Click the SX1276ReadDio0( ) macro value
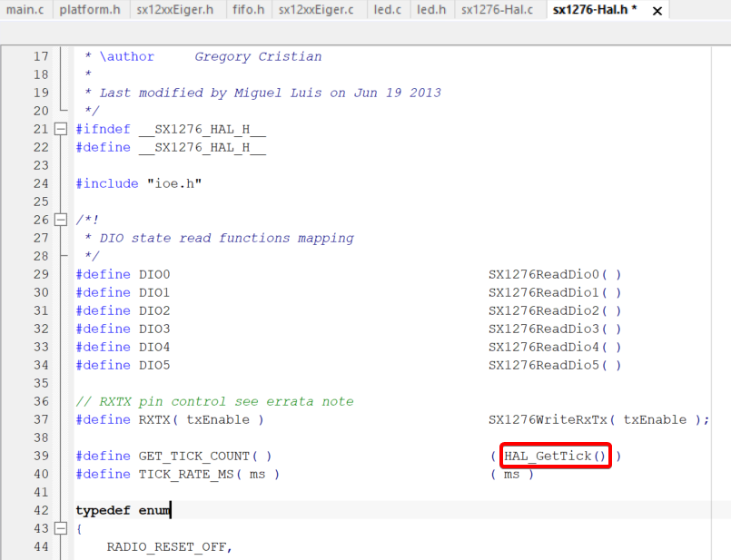 (555, 274)
